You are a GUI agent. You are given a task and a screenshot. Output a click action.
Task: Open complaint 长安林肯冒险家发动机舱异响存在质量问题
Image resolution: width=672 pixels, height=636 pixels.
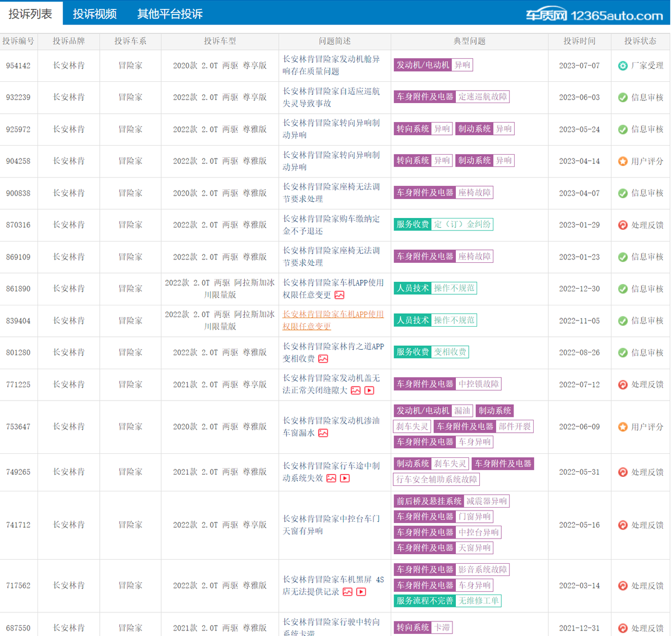[x=331, y=65]
